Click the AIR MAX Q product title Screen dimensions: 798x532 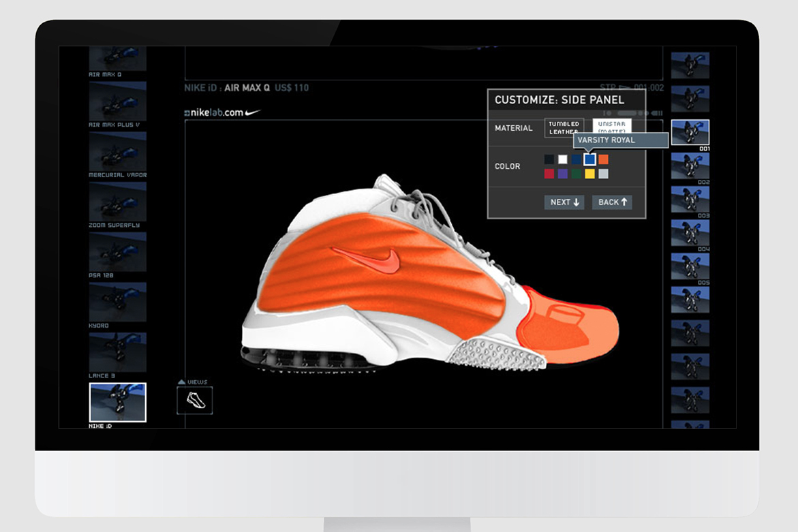tap(247, 88)
